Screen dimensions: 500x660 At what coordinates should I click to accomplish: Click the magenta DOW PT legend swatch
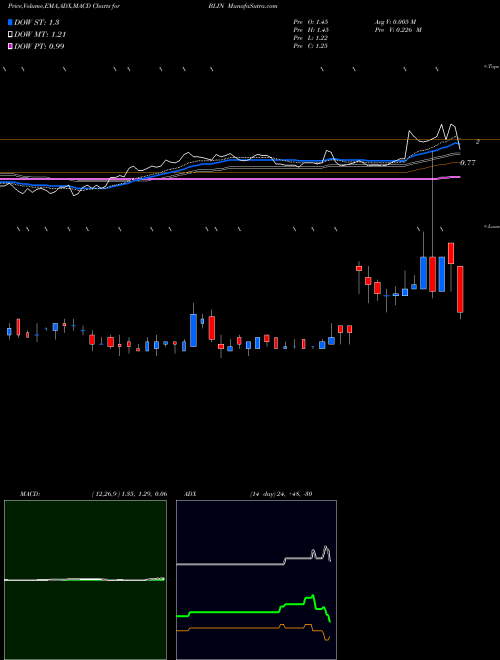[x=10, y=46]
